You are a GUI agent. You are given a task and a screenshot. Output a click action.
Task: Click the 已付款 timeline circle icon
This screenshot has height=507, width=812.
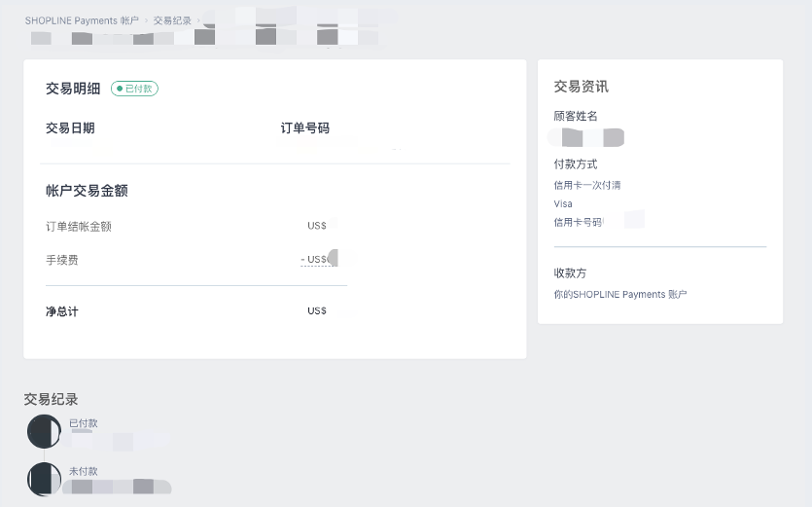(x=44, y=431)
